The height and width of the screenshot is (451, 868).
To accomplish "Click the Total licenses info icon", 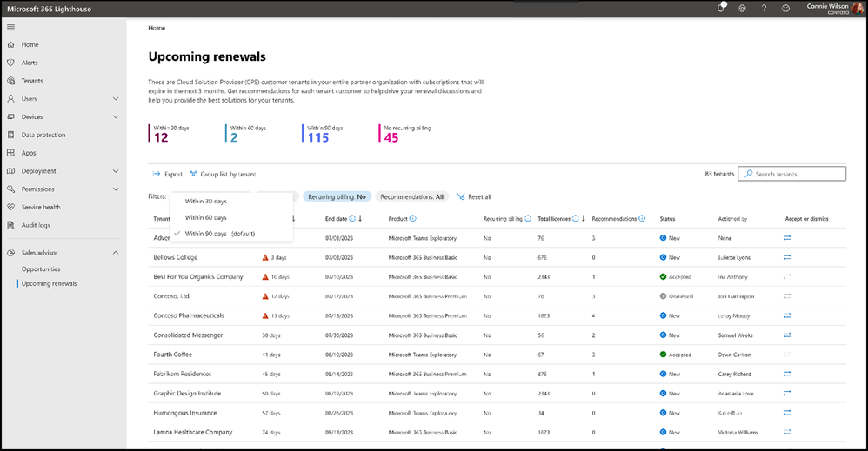I will [576, 219].
